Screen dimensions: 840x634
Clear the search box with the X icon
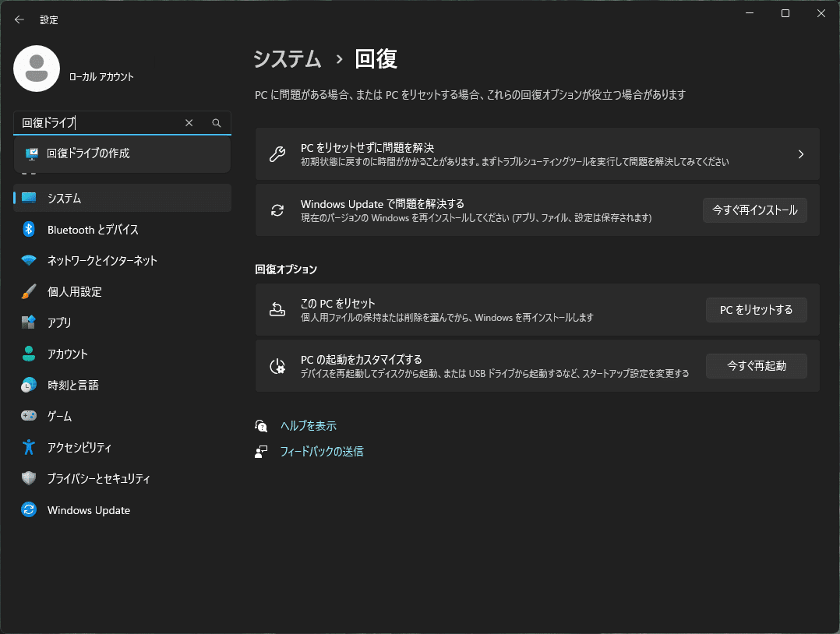189,122
